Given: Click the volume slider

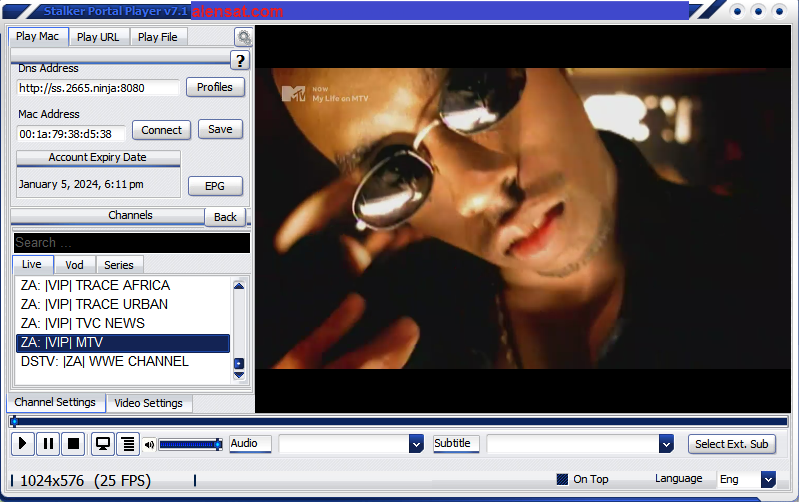Looking at the screenshot, I should 189,444.
